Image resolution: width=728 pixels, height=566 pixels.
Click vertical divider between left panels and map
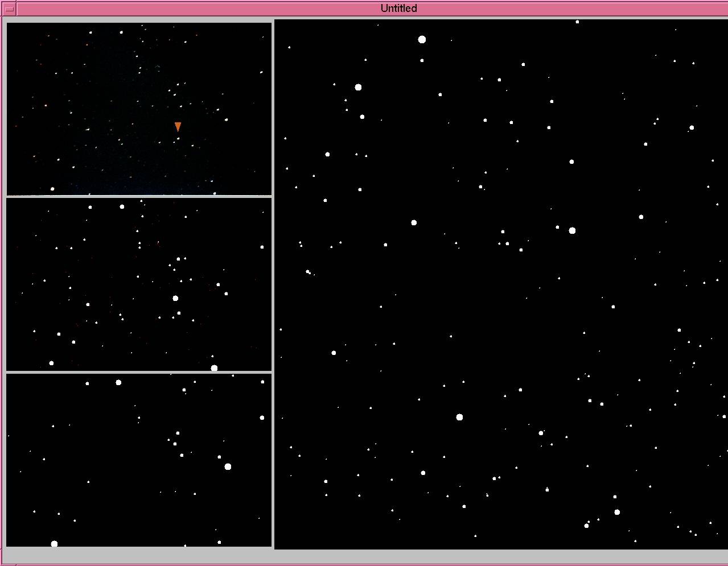tap(273, 284)
